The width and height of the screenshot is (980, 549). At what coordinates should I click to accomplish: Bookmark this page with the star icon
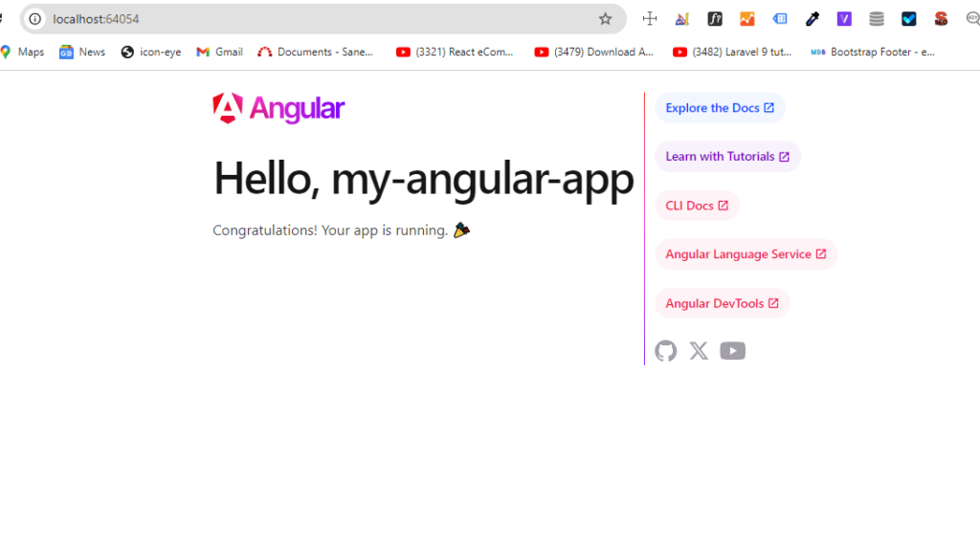pos(605,19)
